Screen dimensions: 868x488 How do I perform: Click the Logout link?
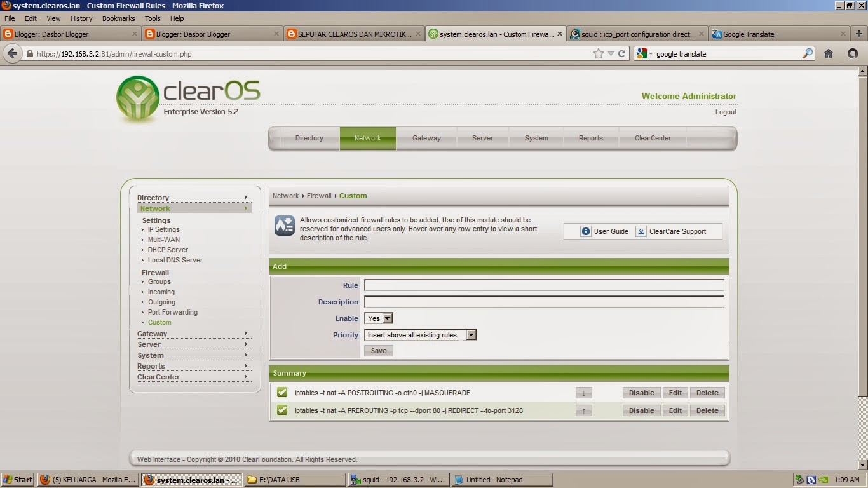[x=727, y=112]
